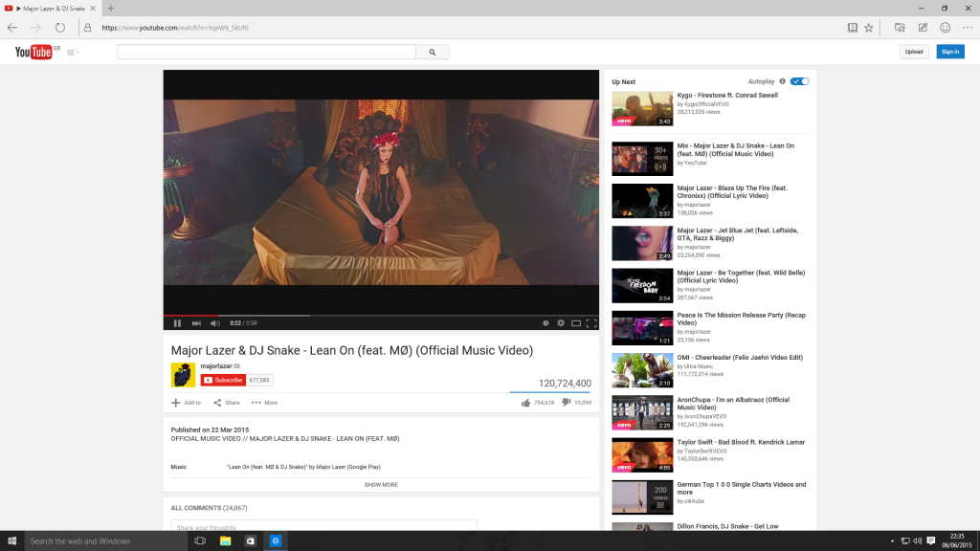Open Ultra Music channel link
The height and width of the screenshot is (551, 980).
[x=699, y=366]
